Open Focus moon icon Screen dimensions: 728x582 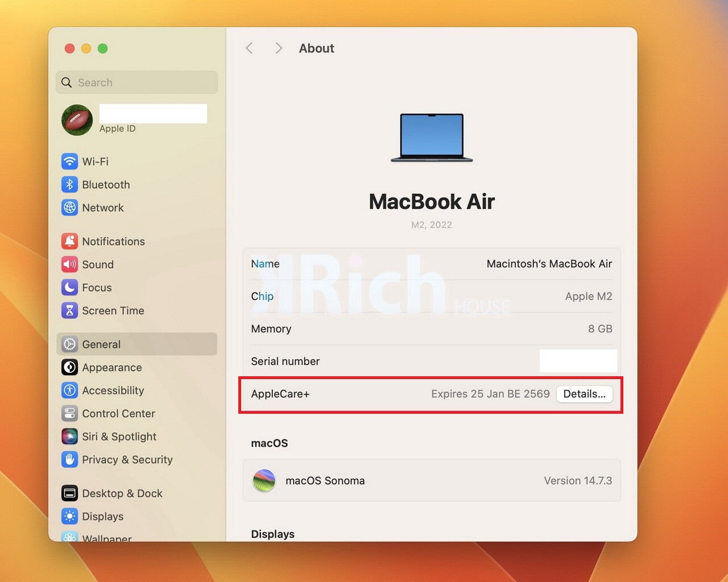(69, 288)
